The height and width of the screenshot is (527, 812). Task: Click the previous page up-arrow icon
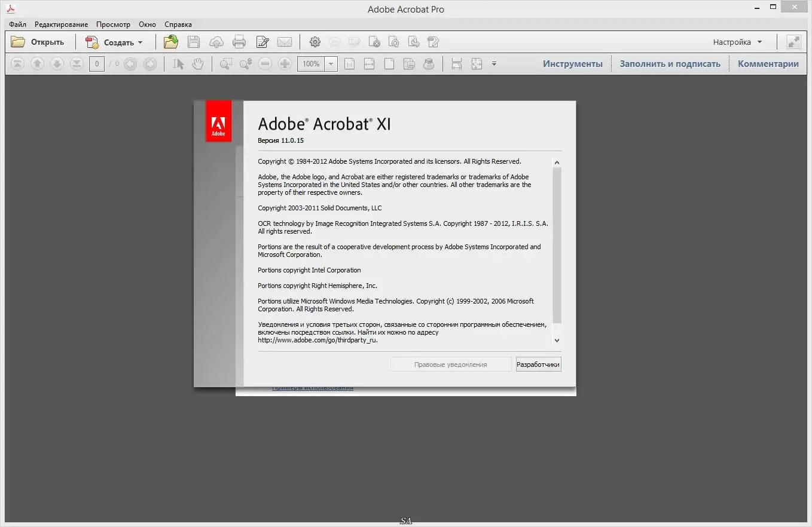coord(37,63)
